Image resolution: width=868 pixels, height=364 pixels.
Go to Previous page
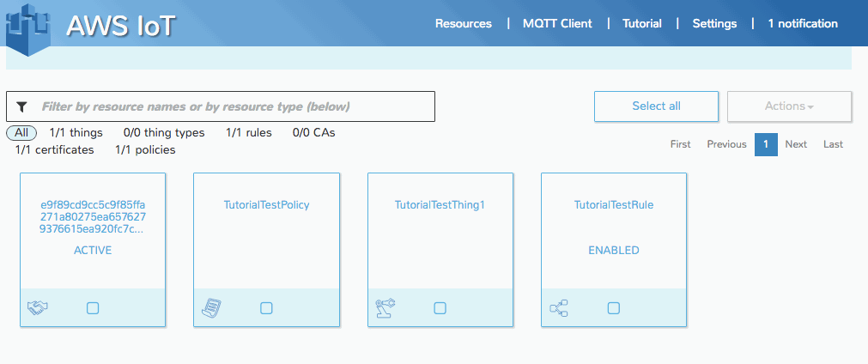point(726,144)
